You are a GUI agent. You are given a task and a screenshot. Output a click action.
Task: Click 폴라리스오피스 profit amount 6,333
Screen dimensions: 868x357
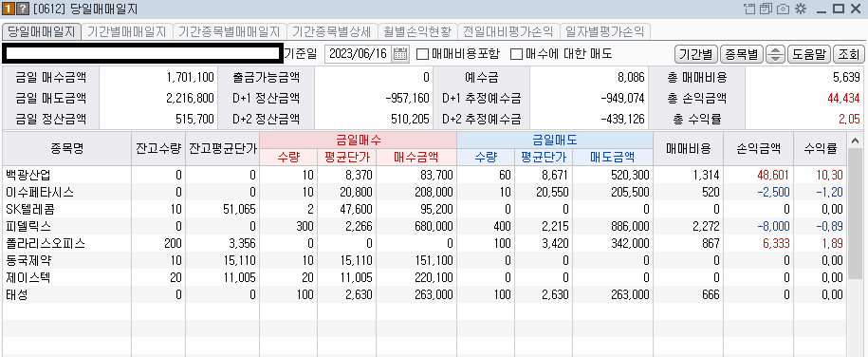(775, 243)
